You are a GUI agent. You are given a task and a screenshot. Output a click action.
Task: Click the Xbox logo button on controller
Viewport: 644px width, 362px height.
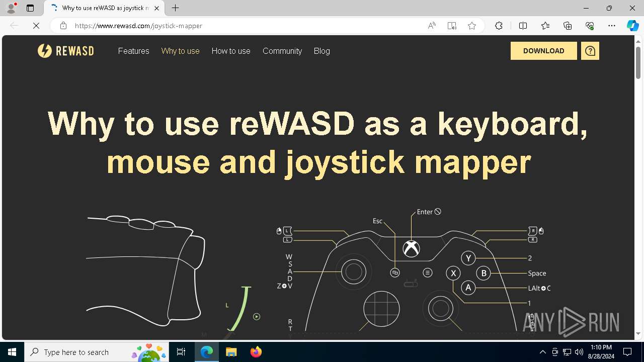(411, 249)
